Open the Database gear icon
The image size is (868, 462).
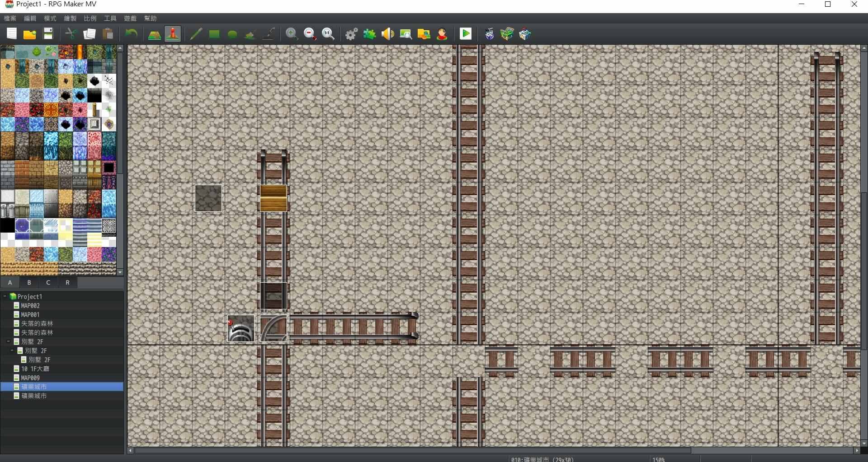[351, 34]
